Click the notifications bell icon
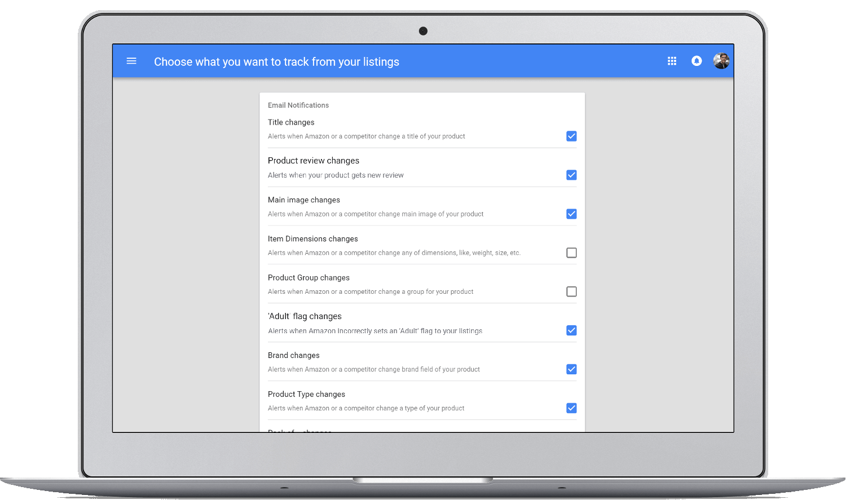 coord(697,61)
